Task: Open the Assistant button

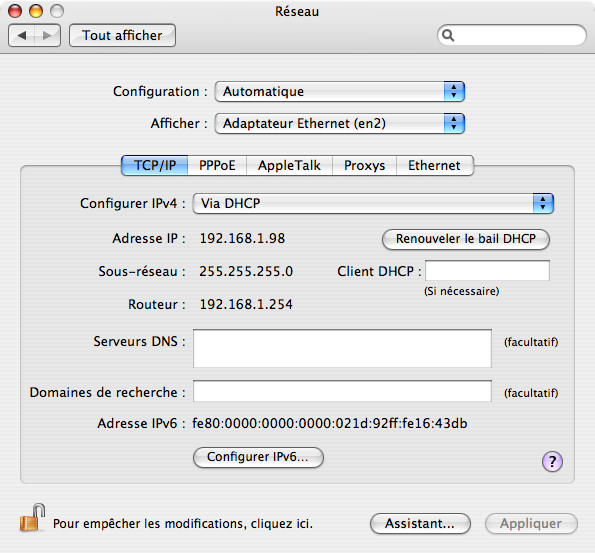Action: point(420,524)
